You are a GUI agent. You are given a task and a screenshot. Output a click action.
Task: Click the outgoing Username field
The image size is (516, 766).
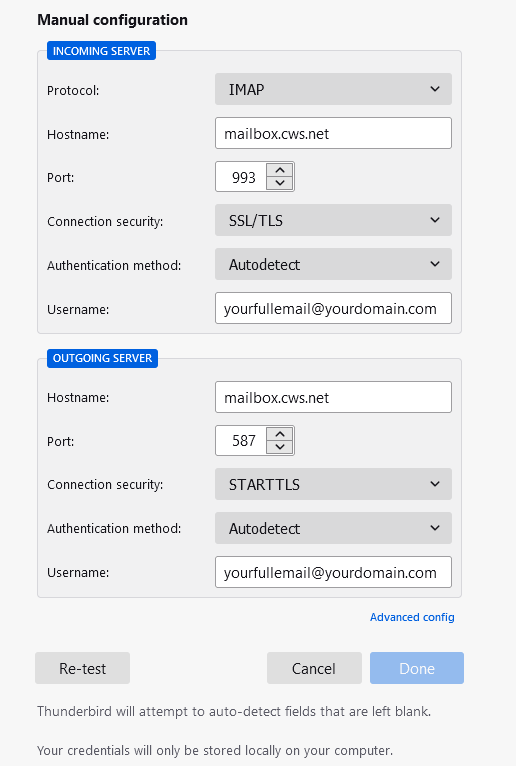point(333,572)
